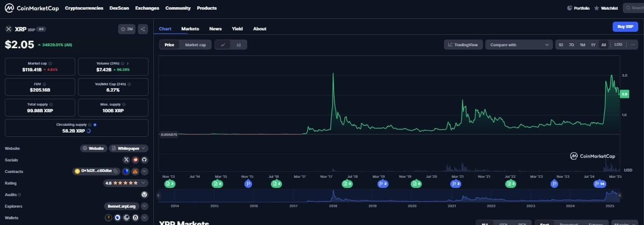The image size is (644, 225).
Task: Open the Exchanges menu in top navigation
Action: [x=147, y=8]
